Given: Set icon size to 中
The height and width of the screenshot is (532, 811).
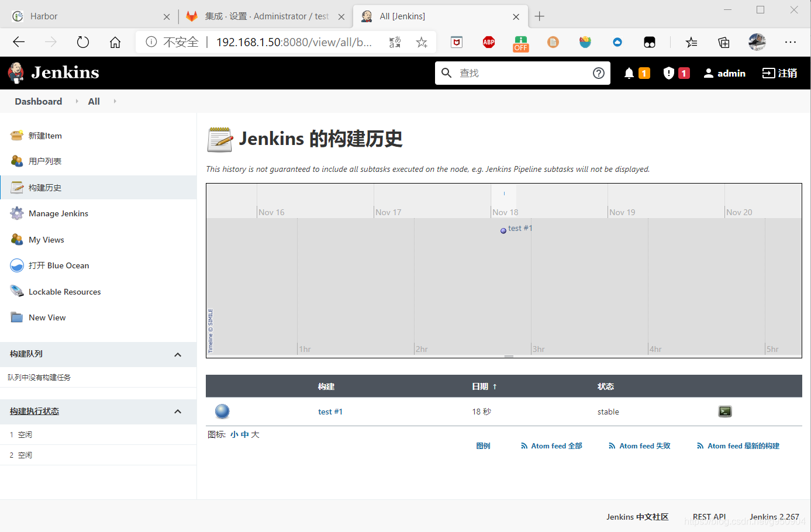Looking at the screenshot, I should (245, 434).
